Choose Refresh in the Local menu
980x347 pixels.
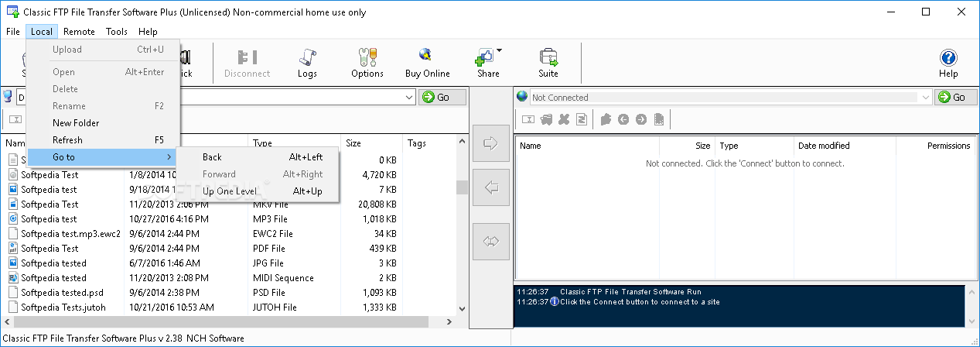click(103, 140)
